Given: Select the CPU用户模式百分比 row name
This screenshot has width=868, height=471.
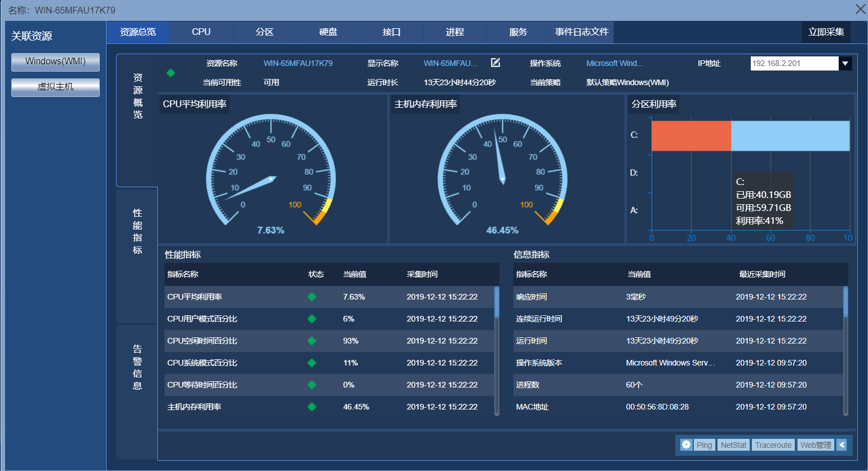Looking at the screenshot, I should (202, 319).
